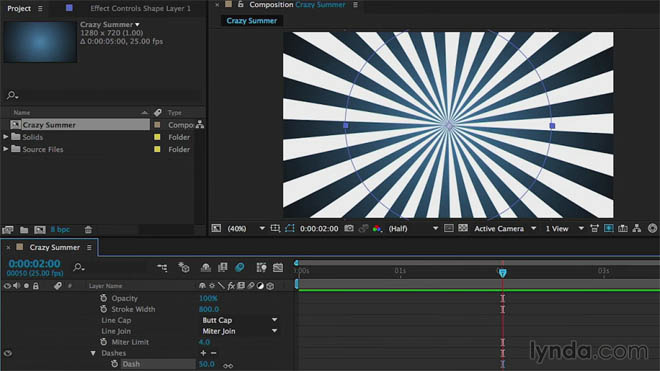Image resolution: width=660 pixels, height=371 pixels.
Task: Enable Frame Blending icon in timeline
Action: (x=223, y=267)
